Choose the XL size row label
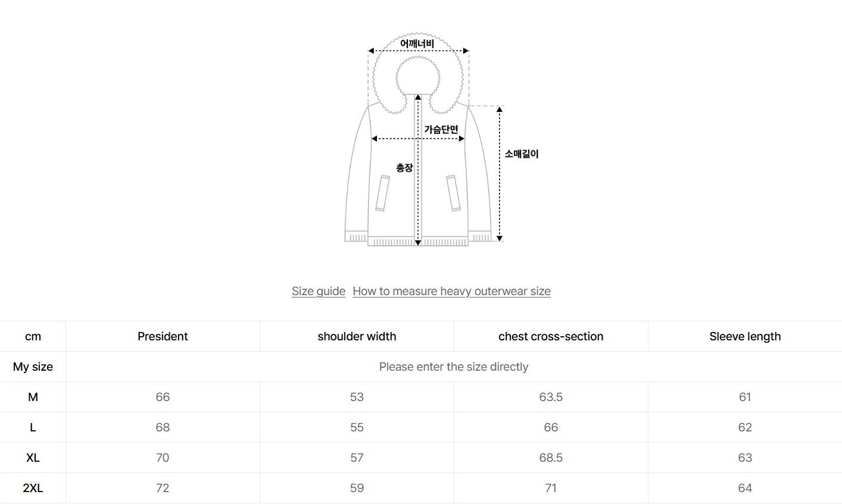 [x=33, y=458]
